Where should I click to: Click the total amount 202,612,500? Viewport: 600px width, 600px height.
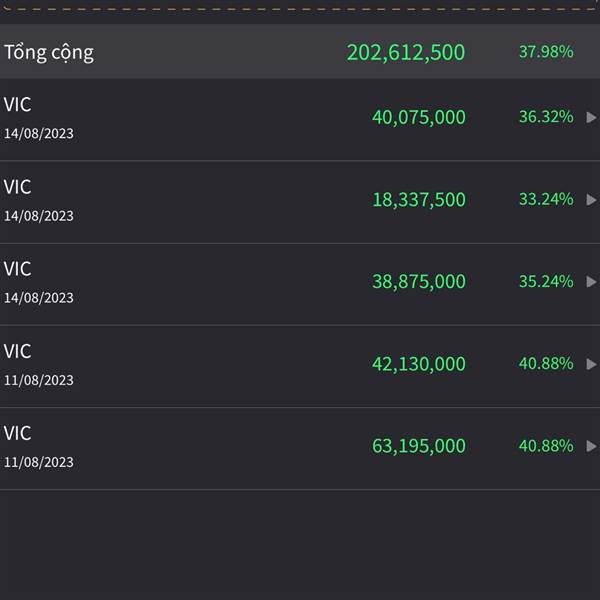tap(406, 52)
